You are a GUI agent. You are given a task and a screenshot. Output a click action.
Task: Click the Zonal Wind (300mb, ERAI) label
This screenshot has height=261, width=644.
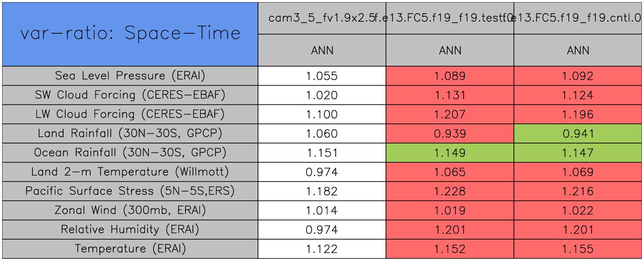130,210
